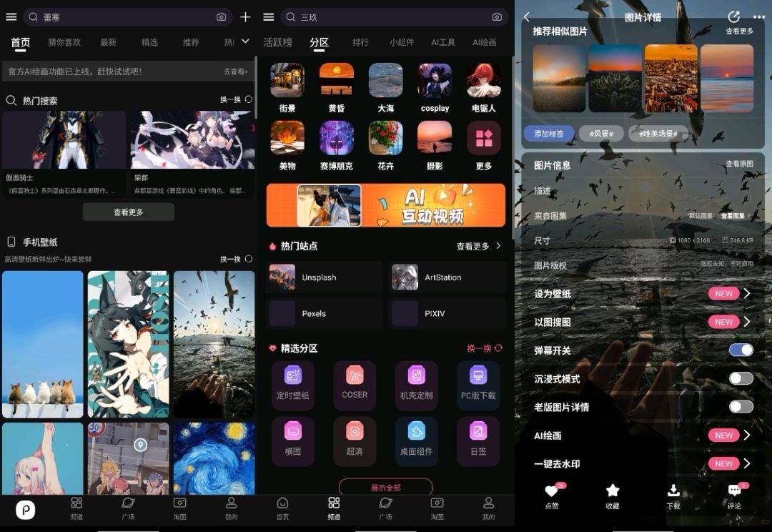
Task: Tap the 点赞 heart icon
Action: (551, 491)
